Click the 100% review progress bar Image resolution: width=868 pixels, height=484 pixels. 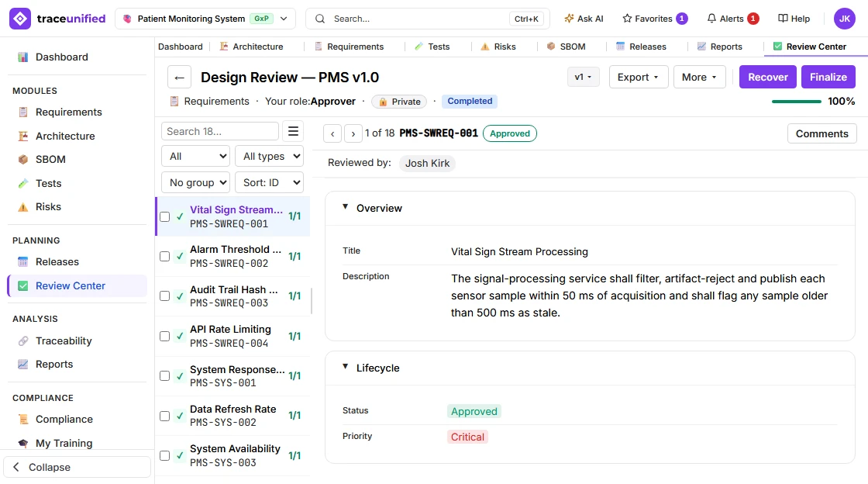click(x=796, y=102)
